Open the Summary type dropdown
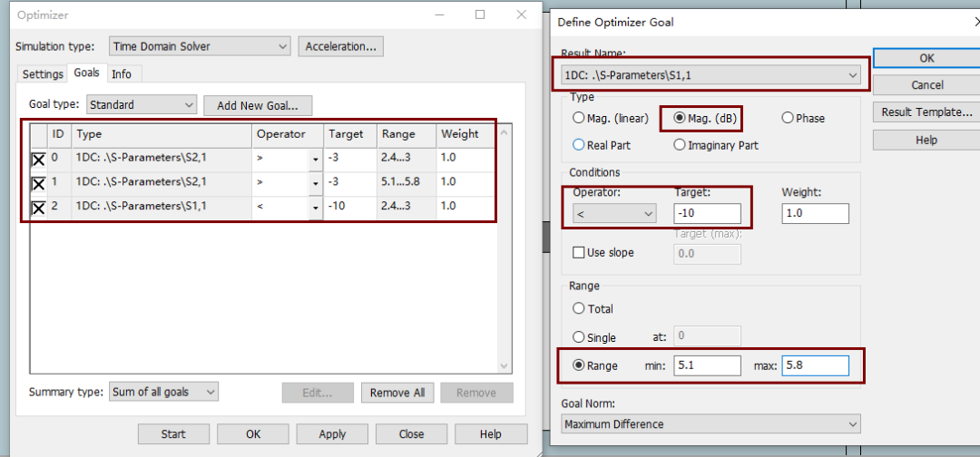 [x=163, y=392]
